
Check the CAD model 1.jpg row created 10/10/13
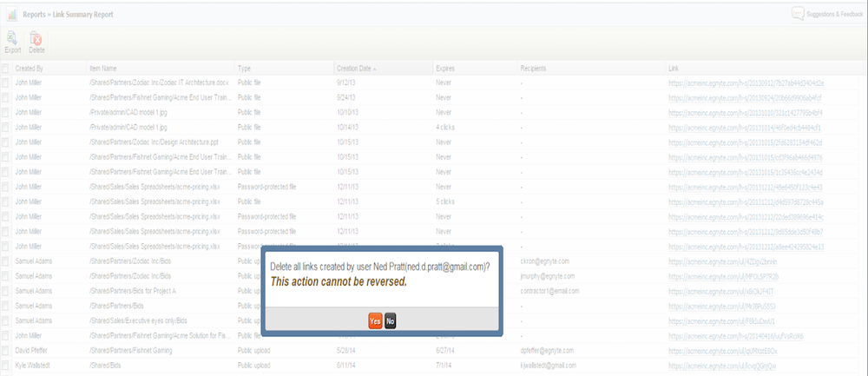(x=5, y=112)
